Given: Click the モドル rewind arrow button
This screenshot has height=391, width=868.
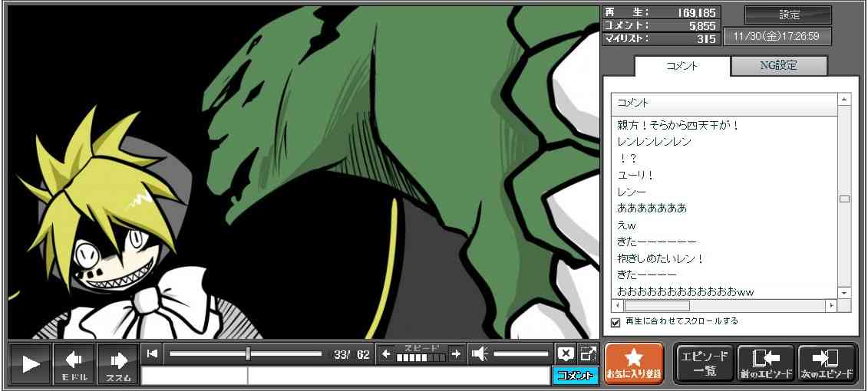Looking at the screenshot, I should point(74,363).
